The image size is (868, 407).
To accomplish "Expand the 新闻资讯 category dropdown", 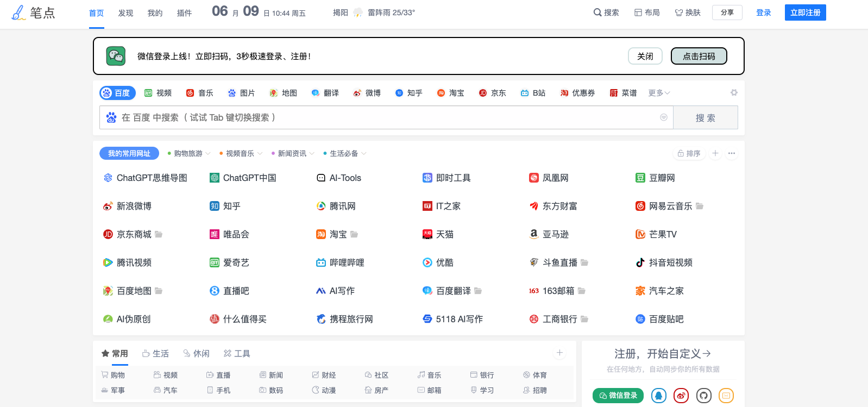I will (293, 153).
